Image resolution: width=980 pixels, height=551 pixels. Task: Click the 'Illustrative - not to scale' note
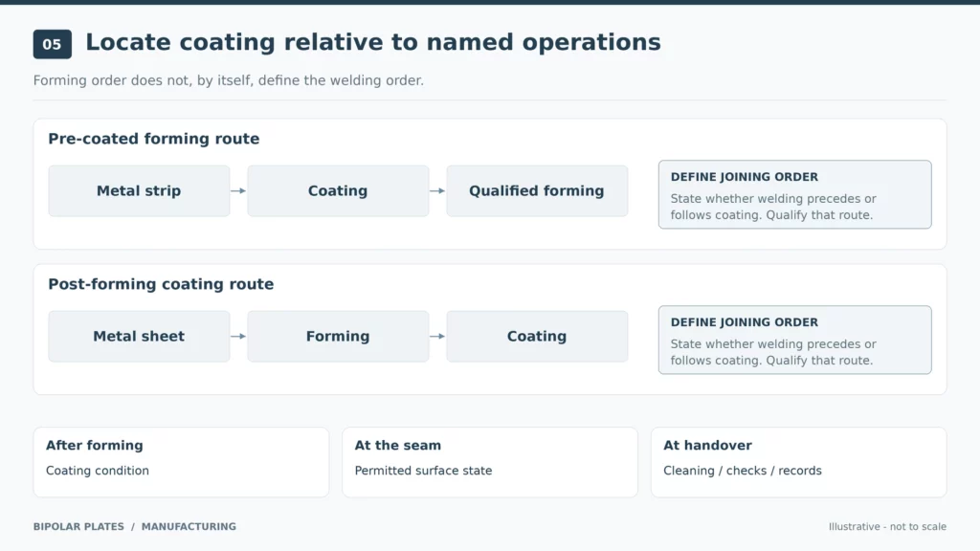887,527
